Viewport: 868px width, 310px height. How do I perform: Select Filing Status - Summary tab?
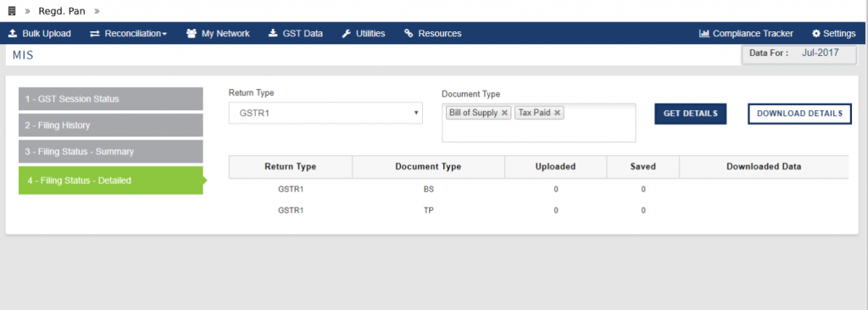click(x=111, y=151)
